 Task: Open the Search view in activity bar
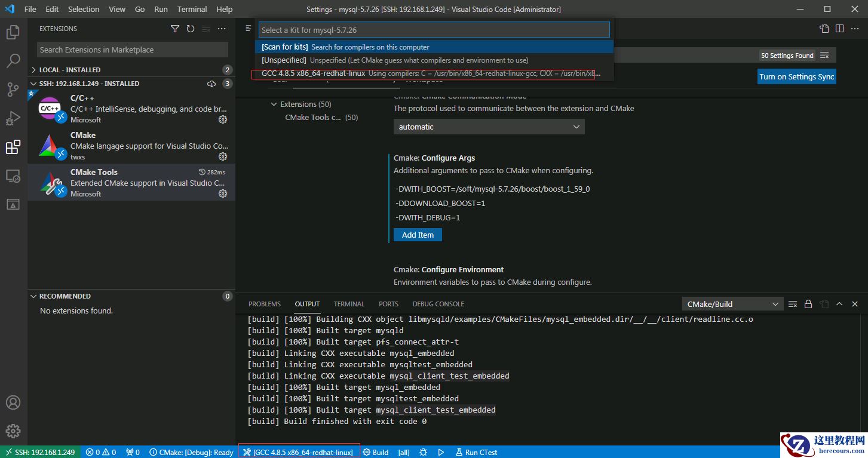13,61
